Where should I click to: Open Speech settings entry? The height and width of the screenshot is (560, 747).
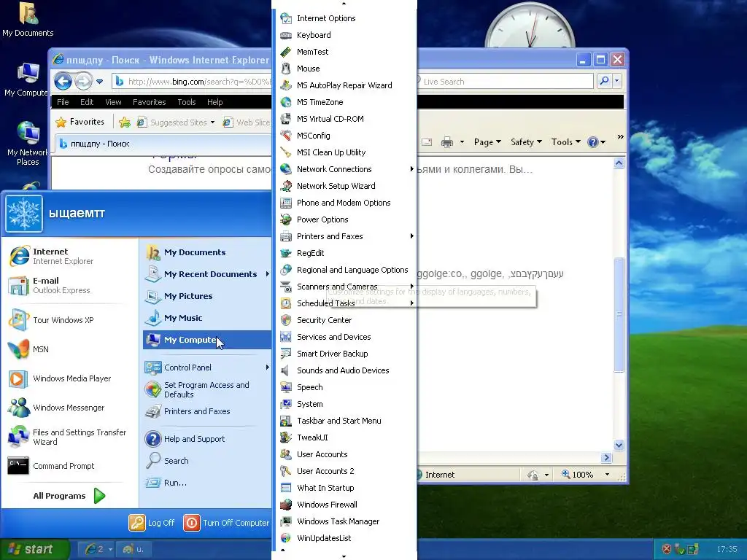[344, 387]
